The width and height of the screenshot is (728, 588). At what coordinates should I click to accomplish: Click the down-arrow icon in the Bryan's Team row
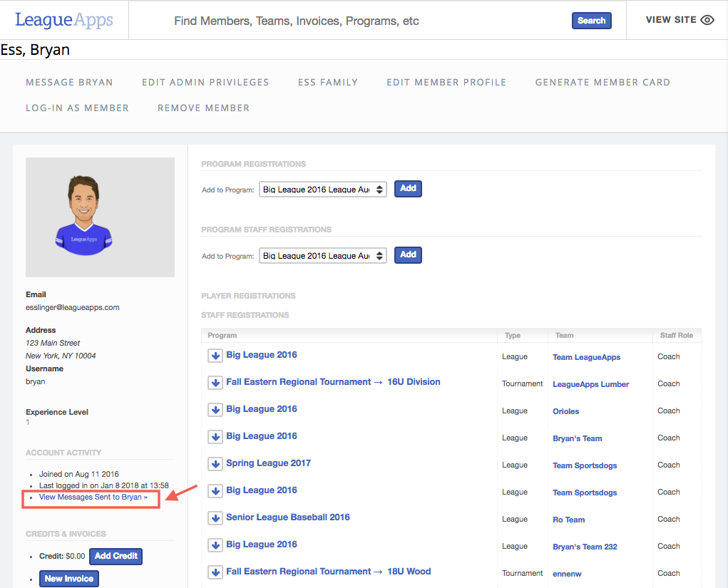[215, 437]
